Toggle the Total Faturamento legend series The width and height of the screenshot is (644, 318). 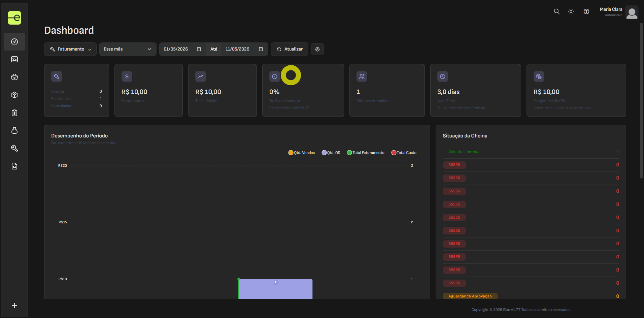pyautogui.click(x=366, y=153)
